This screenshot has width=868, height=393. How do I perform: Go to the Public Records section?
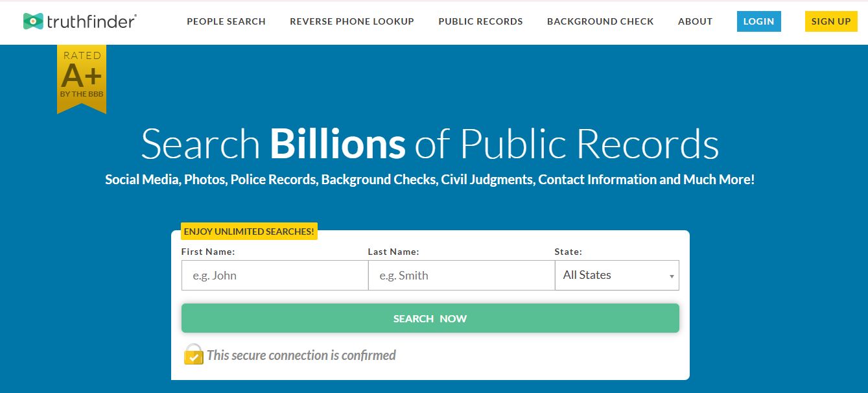click(x=480, y=21)
